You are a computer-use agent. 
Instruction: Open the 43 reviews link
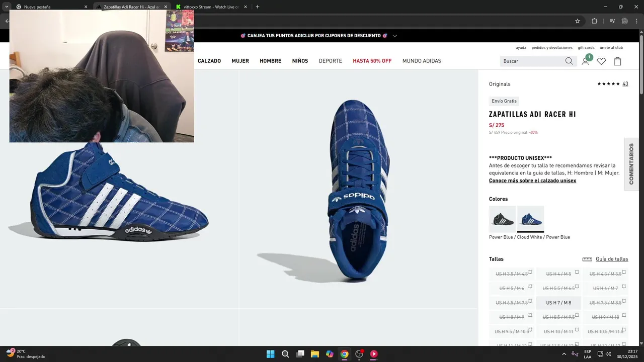625,84
